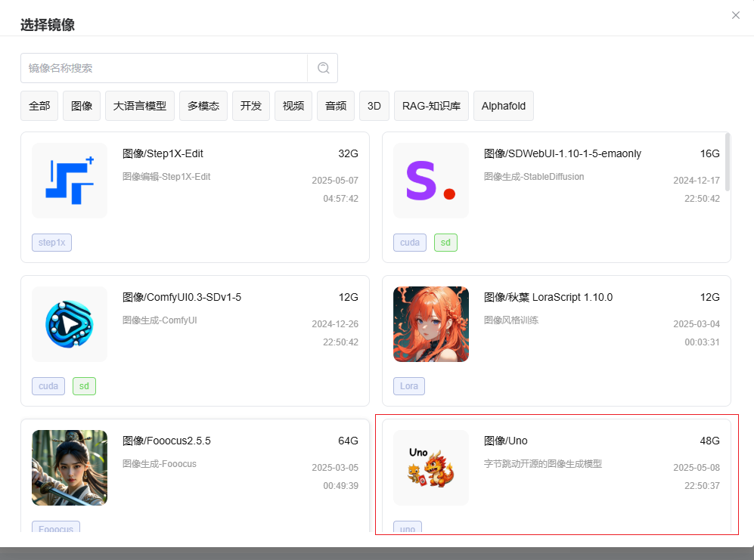The width and height of the screenshot is (754, 560).
Task: Click the 48G size on Uno card
Action: (710, 441)
